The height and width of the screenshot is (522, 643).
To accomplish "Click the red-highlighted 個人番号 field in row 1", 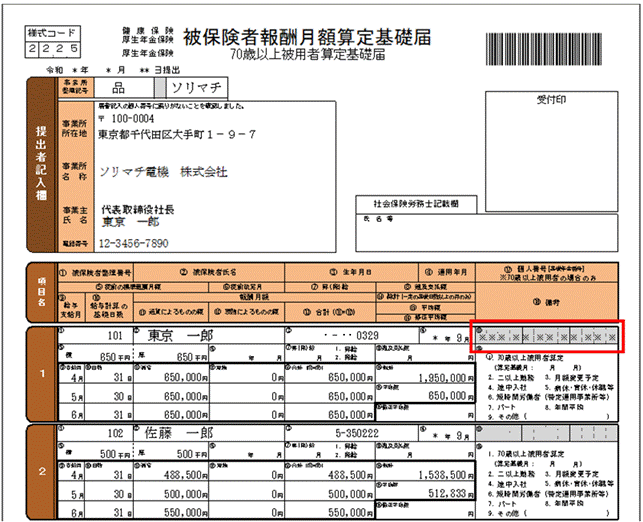I will coord(547,337).
